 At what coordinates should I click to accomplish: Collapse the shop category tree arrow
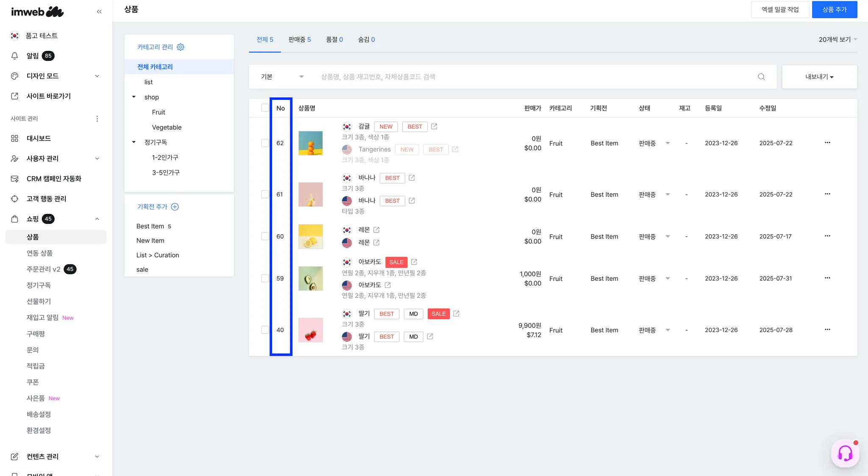(x=134, y=97)
